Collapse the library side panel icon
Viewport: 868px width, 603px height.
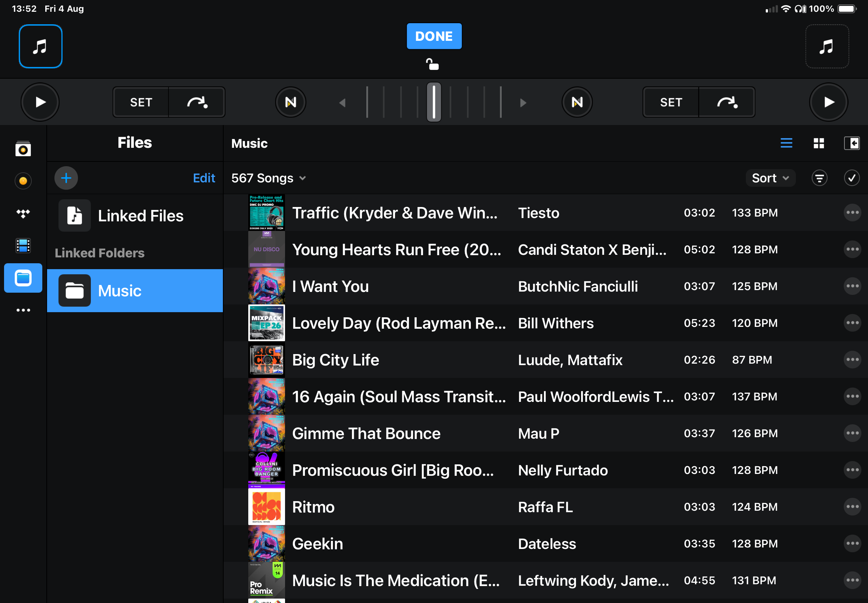pyautogui.click(x=851, y=143)
